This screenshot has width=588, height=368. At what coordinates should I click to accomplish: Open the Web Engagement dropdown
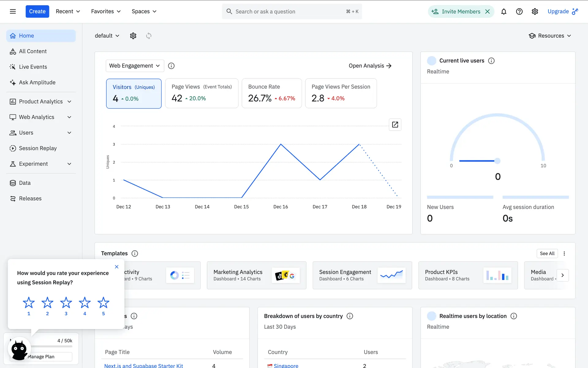pos(135,66)
